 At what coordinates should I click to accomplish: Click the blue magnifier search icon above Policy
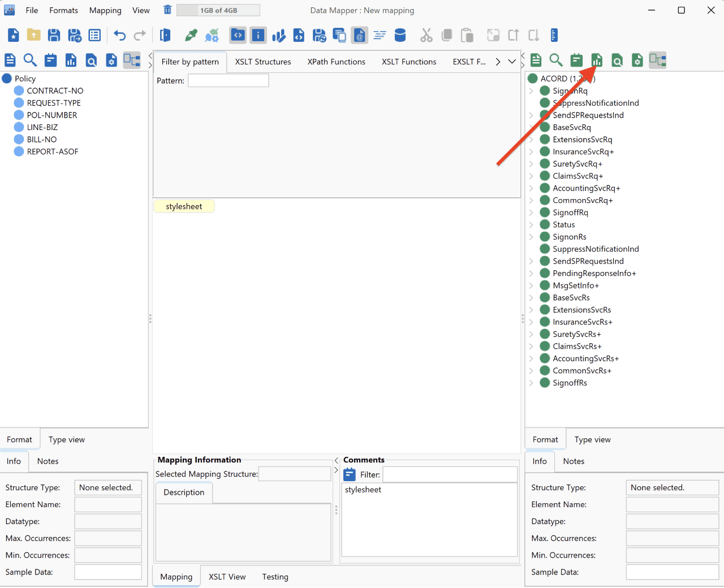[30, 60]
